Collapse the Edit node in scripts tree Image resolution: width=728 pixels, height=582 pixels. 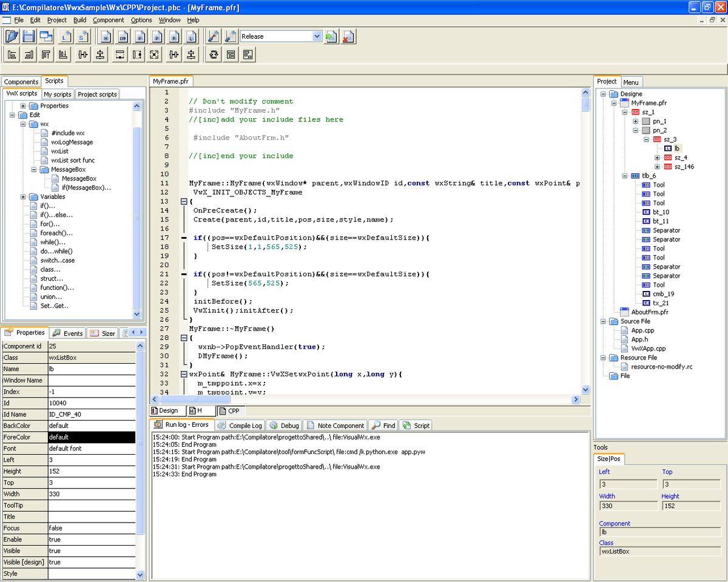[12, 115]
